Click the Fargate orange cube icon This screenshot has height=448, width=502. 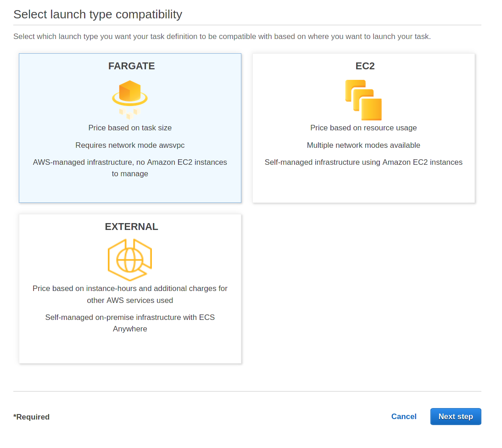coord(130,98)
